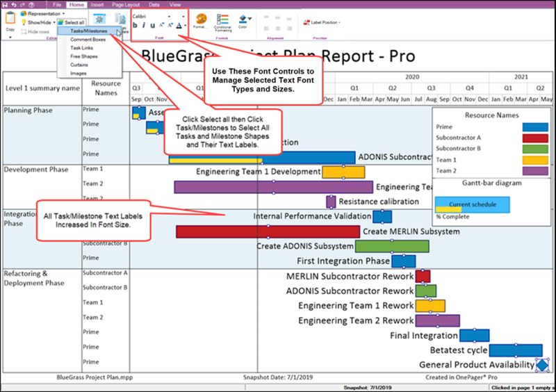The width and height of the screenshot is (556, 392).
Task: Switch to the Insert tab
Action: click(x=97, y=5)
